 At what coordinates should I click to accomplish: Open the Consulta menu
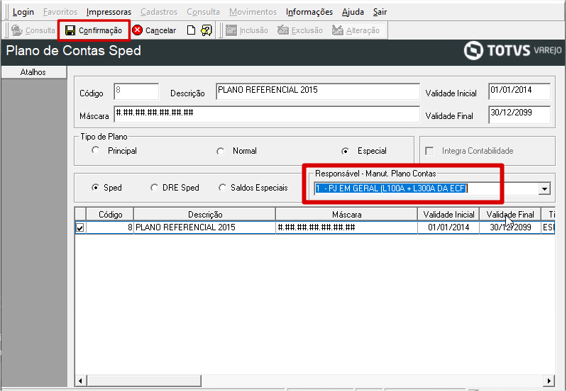tap(203, 12)
